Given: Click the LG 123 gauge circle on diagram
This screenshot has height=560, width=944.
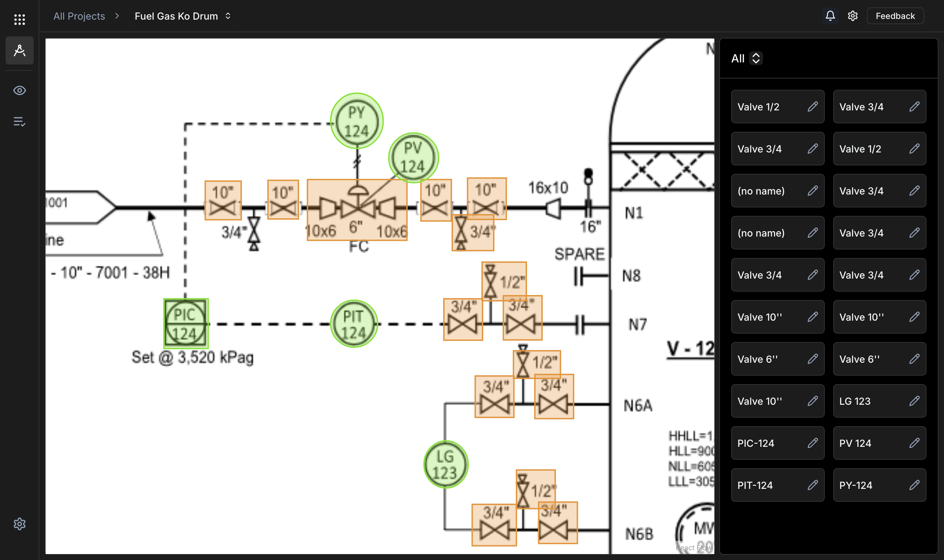Looking at the screenshot, I should [x=446, y=465].
